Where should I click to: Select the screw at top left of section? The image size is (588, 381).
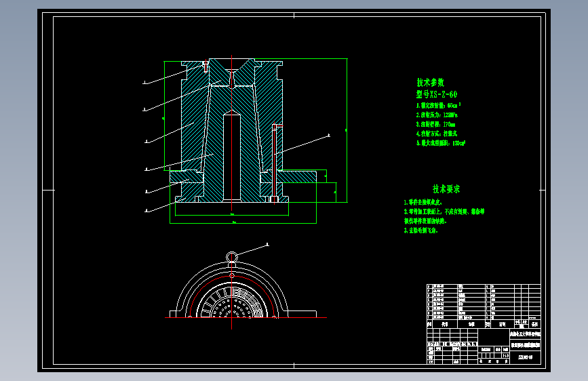[205, 66]
